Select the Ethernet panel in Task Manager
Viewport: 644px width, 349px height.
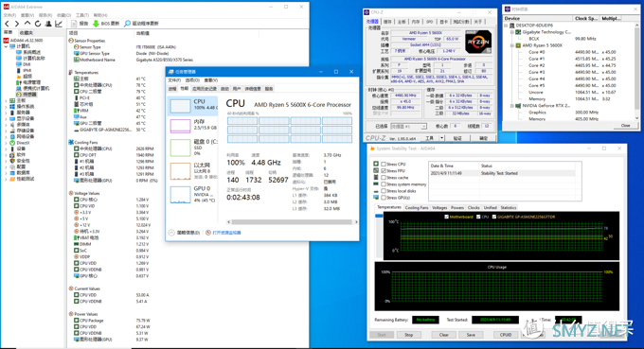point(192,171)
